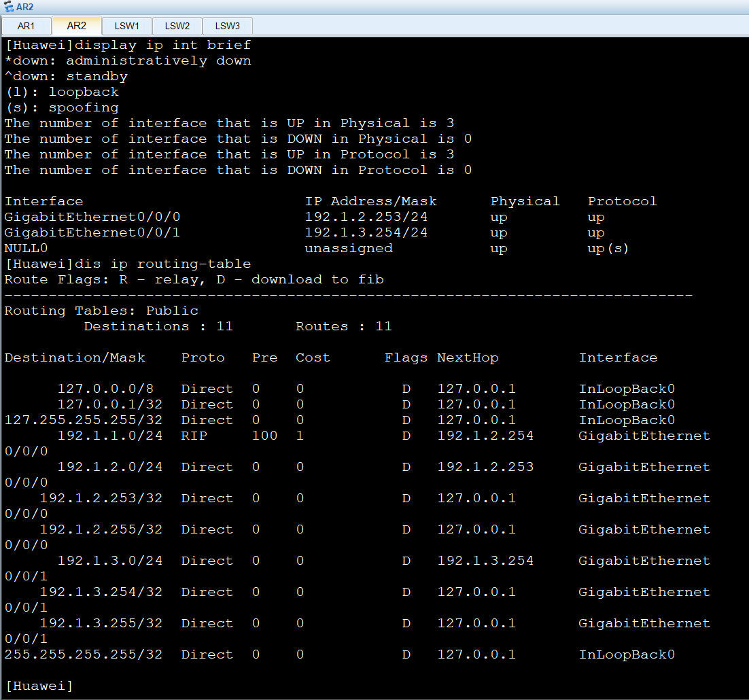This screenshot has width=749, height=700.
Task: Click the 'NextHop' column header
Action: pos(468,357)
